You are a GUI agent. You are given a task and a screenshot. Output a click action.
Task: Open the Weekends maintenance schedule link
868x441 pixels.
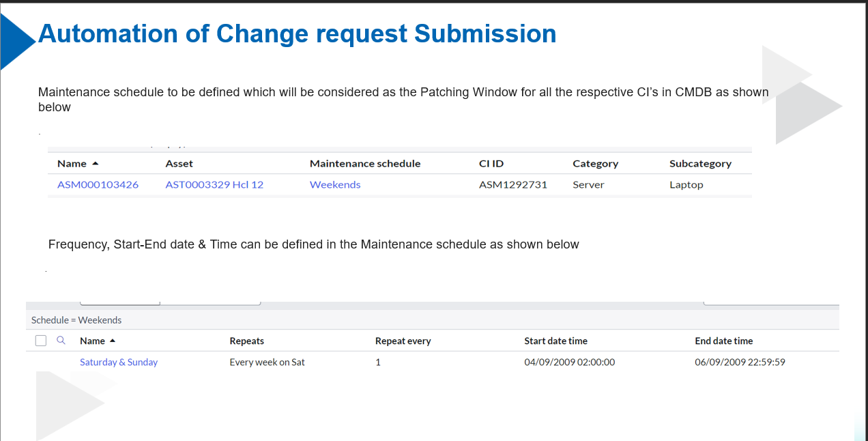coord(335,185)
